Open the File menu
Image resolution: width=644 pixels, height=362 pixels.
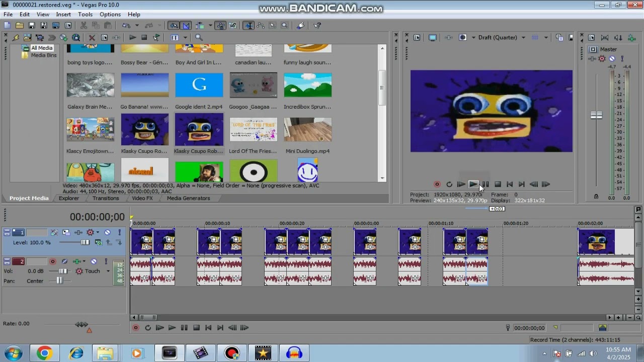8,14
